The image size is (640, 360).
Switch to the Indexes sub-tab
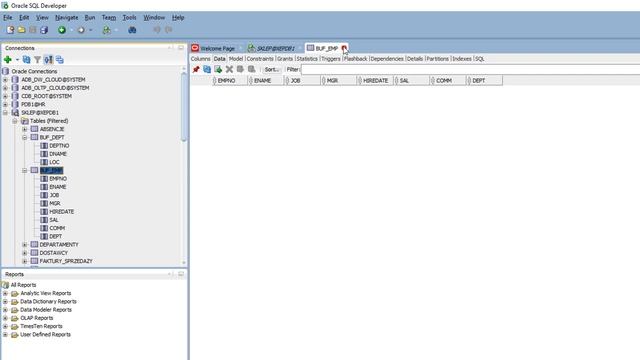[x=462, y=59]
